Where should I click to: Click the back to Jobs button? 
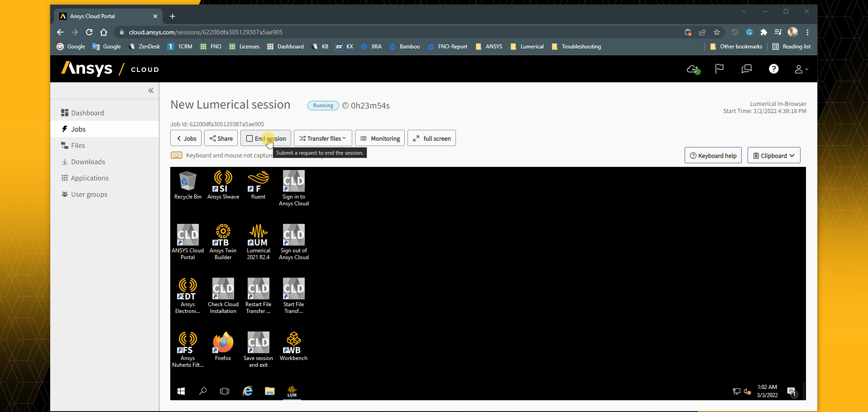(186, 138)
